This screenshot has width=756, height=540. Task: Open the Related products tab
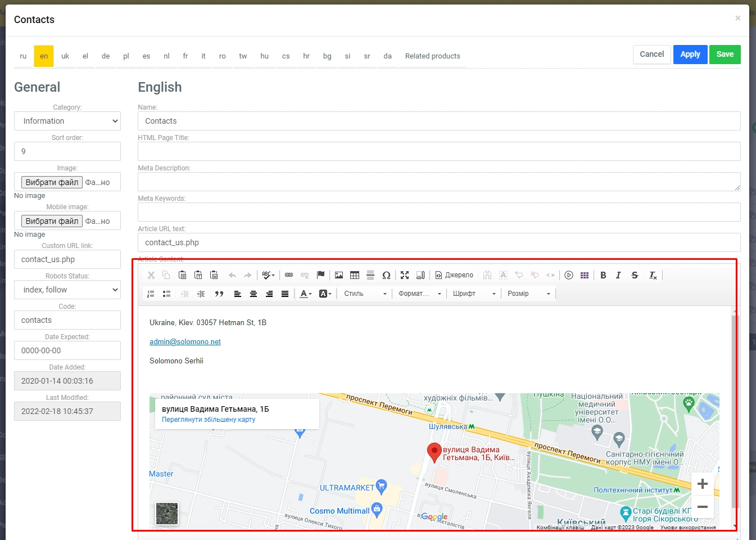coord(432,56)
